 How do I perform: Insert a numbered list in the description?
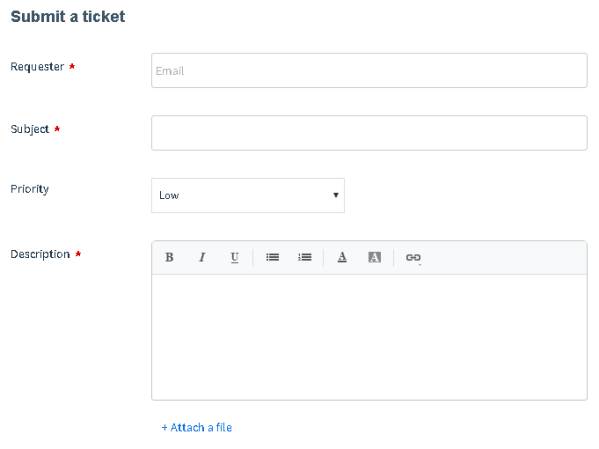305,257
